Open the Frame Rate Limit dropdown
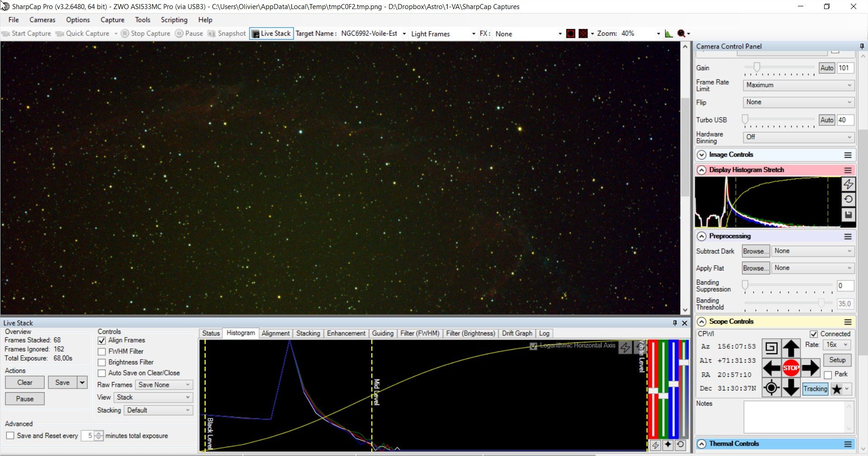The image size is (868, 456). (x=798, y=85)
